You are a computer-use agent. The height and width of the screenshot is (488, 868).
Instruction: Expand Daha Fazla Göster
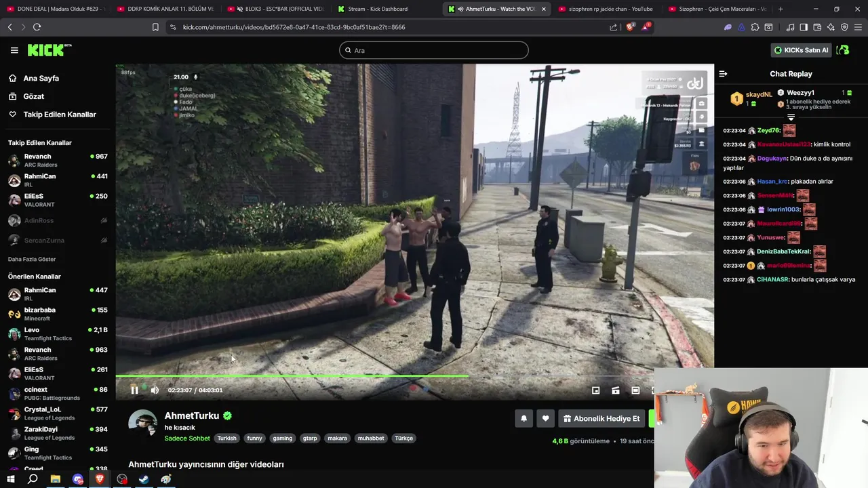[x=32, y=259]
